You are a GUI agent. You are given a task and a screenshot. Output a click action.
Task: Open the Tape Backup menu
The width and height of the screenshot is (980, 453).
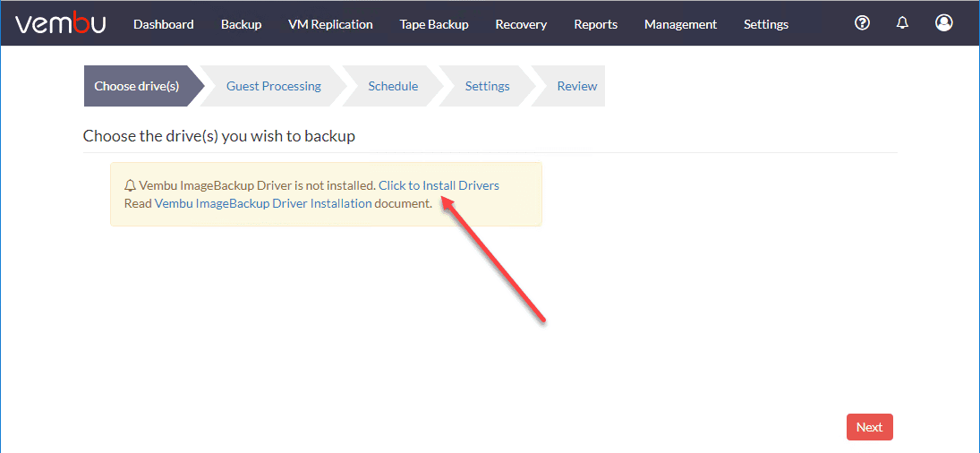(x=434, y=24)
